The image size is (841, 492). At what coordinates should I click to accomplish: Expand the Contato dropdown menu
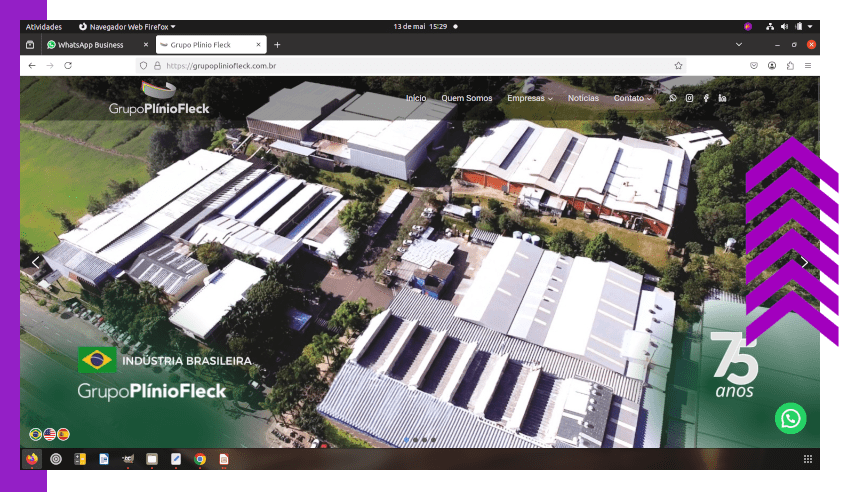[632, 98]
